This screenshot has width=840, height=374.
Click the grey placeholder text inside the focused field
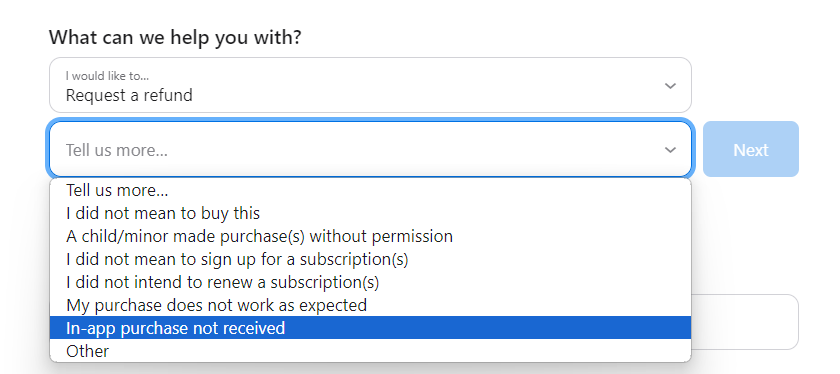[117, 150]
